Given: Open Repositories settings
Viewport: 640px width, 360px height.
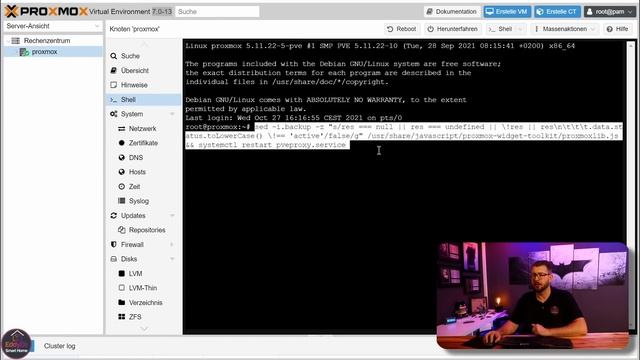Looking at the screenshot, I should [x=147, y=230].
